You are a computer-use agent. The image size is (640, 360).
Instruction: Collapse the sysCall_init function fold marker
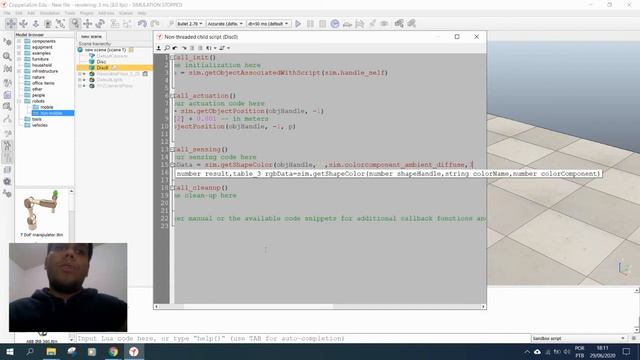click(x=172, y=58)
